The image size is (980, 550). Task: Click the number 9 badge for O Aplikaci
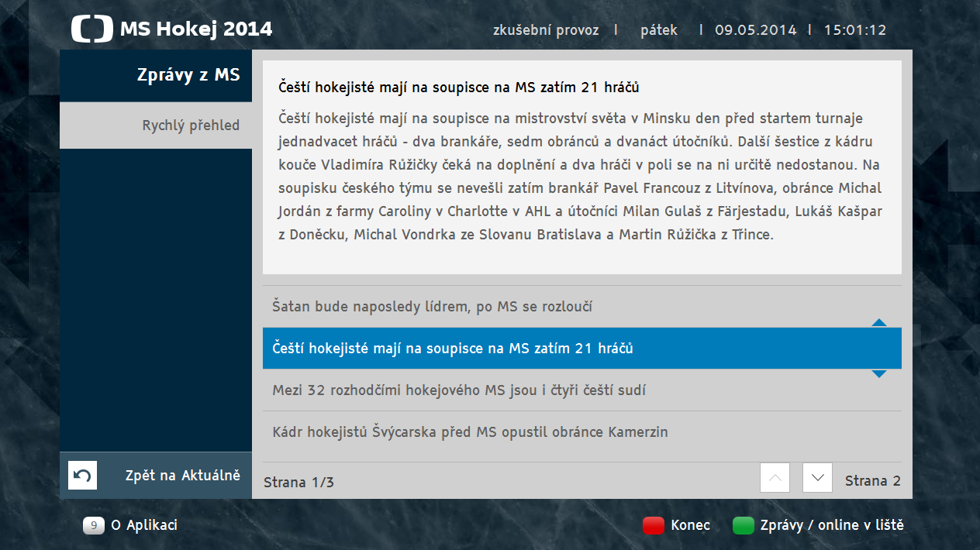(x=93, y=525)
